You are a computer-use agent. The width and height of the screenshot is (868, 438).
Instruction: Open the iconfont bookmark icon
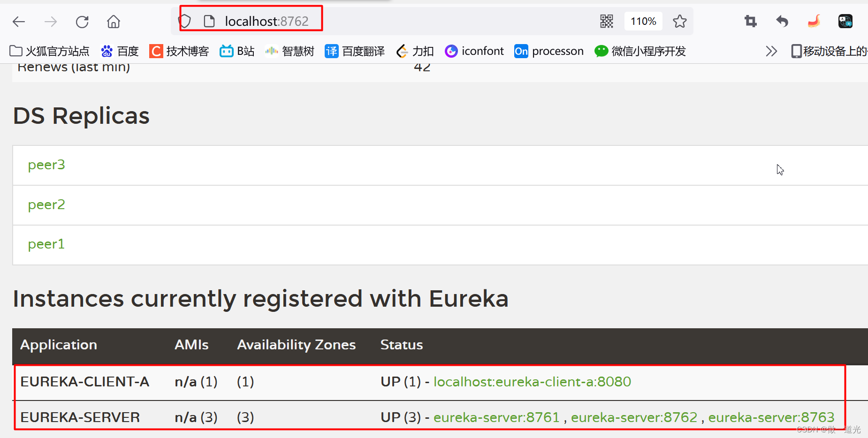pos(451,51)
